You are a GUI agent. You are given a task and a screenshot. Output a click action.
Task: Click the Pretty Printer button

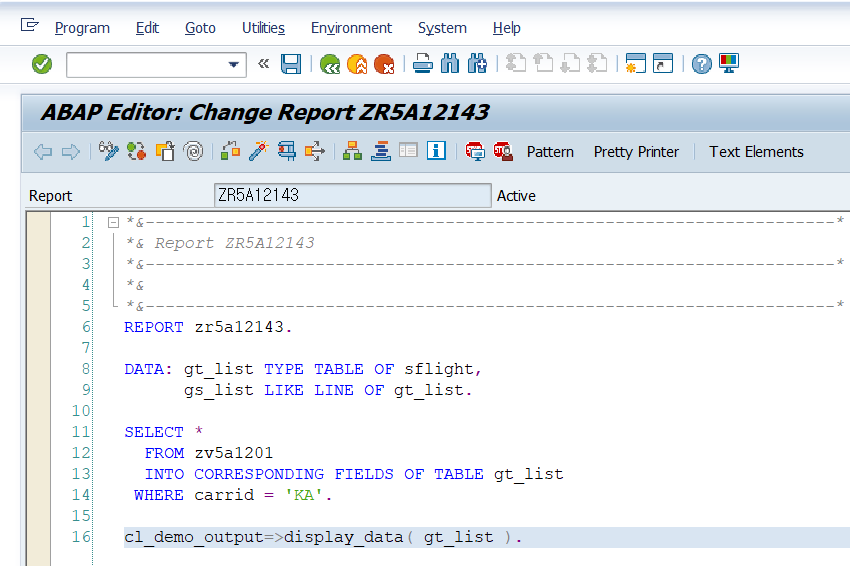pyautogui.click(x=636, y=152)
